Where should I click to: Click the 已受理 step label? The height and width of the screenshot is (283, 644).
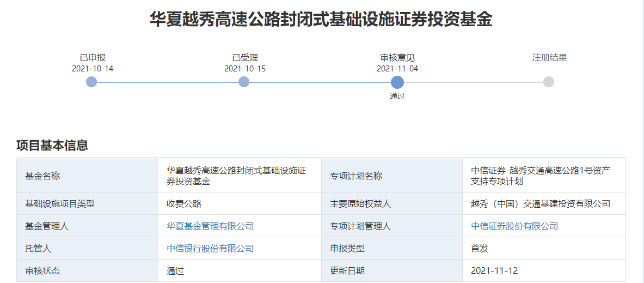245,58
